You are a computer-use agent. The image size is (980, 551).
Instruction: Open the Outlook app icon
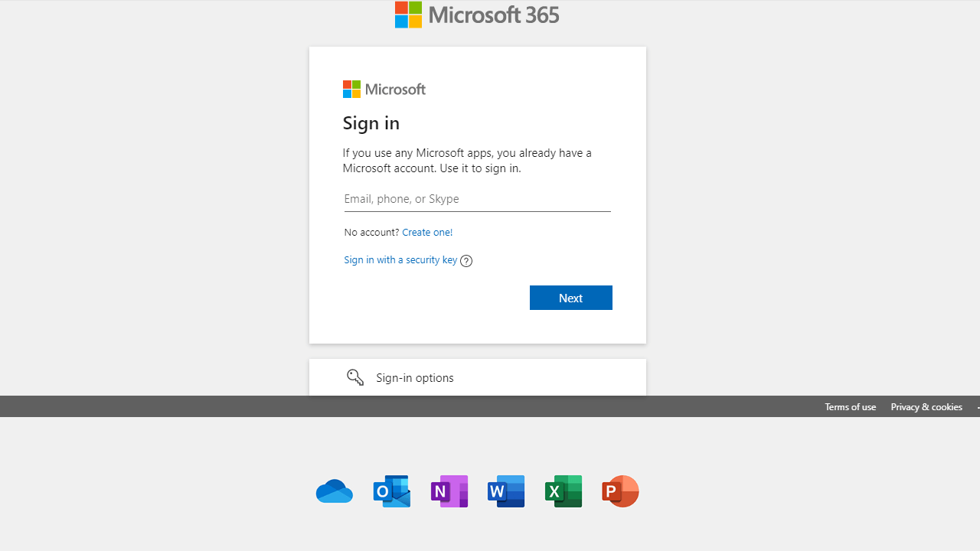click(391, 491)
